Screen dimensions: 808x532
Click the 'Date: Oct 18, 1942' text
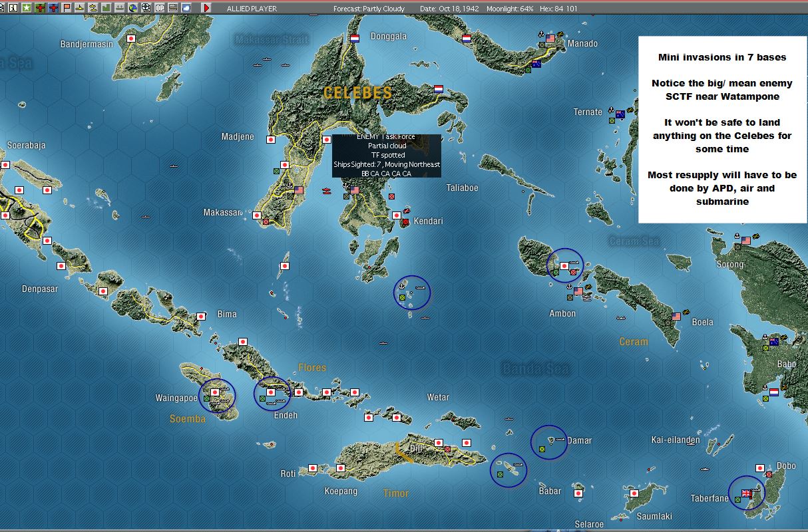449,8
